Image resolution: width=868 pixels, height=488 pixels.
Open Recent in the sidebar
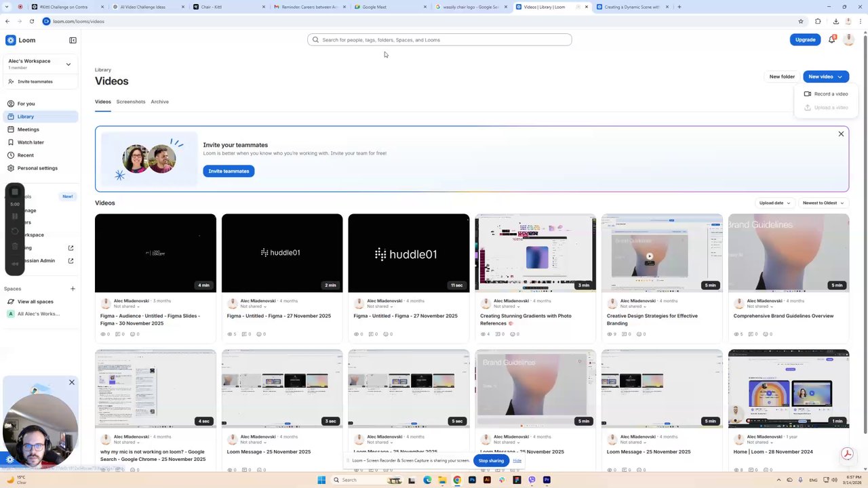pos(40,155)
